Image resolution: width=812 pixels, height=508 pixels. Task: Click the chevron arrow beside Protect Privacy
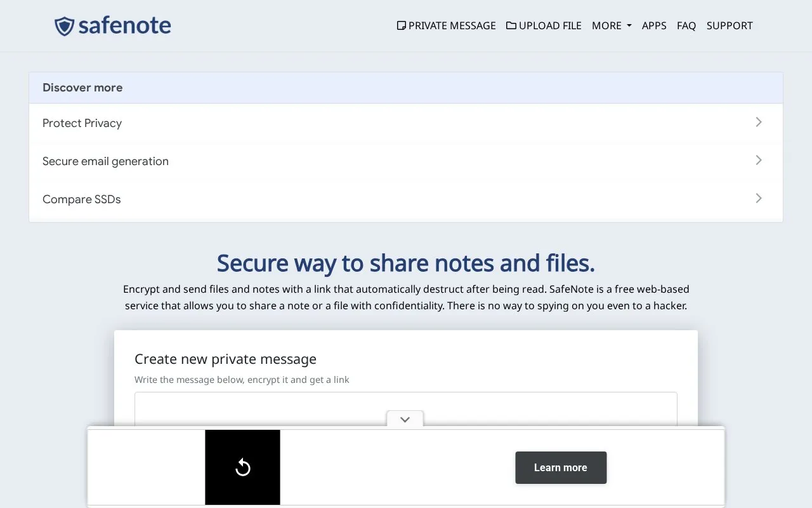759,122
